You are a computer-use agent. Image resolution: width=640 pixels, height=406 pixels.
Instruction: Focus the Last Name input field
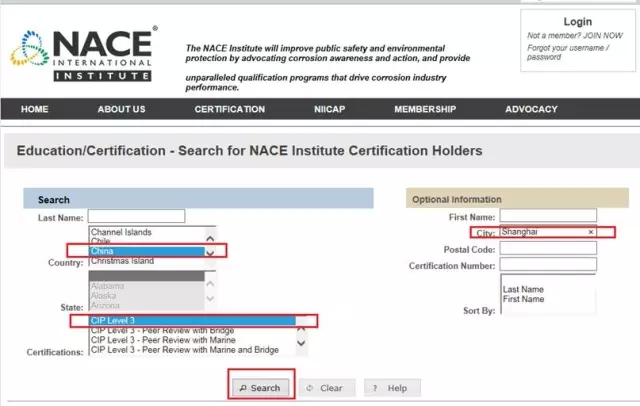point(136,216)
